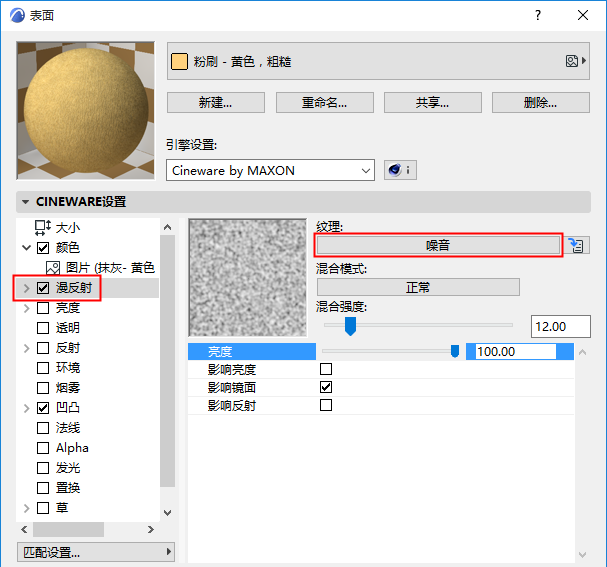Uncheck the 漫反射 channel checkbox
Image resolution: width=607 pixels, height=567 pixels.
[x=43, y=288]
